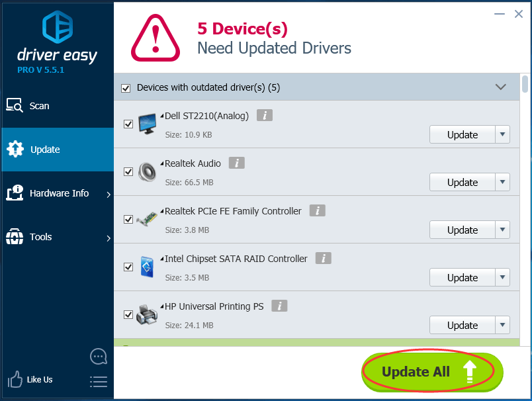Image resolution: width=532 pixels, height=401 pixels.
Task: Update Realtek PCIe FE Family Controller driver
Action: point(463,230)
